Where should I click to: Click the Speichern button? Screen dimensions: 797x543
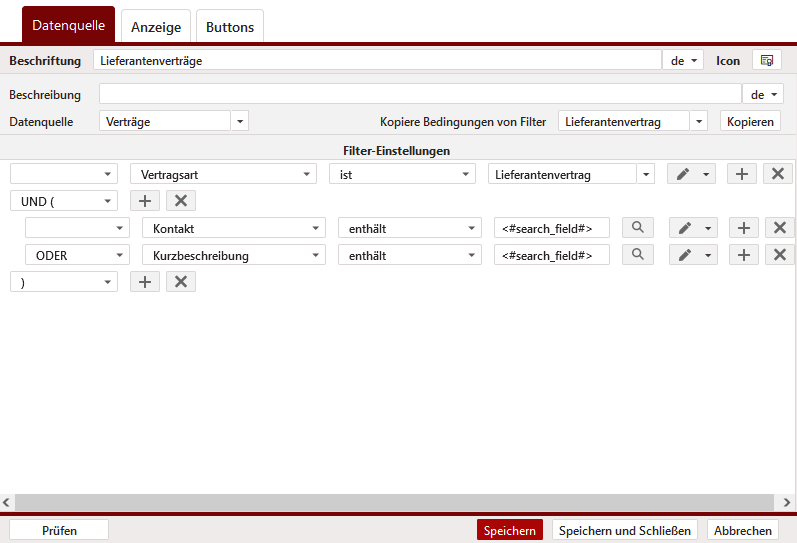510,530
